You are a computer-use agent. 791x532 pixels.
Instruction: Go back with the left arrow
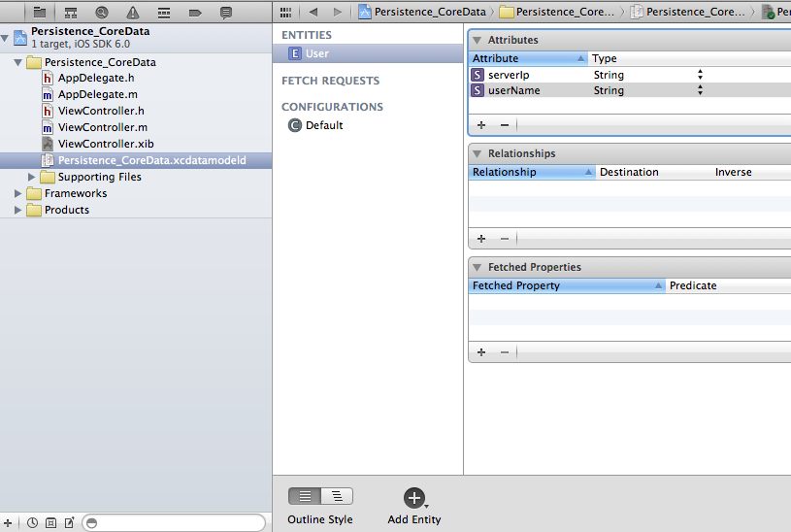[313, 12]
